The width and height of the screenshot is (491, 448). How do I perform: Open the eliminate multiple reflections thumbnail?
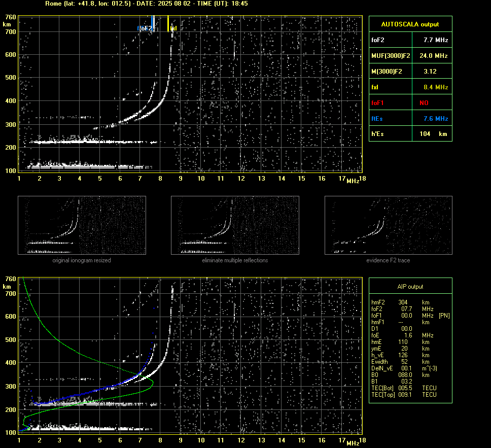[x=235, y=225]
